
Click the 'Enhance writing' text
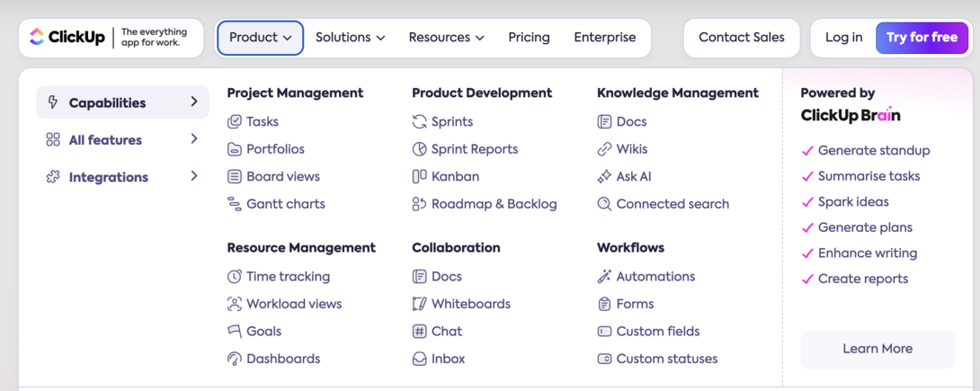868,253
